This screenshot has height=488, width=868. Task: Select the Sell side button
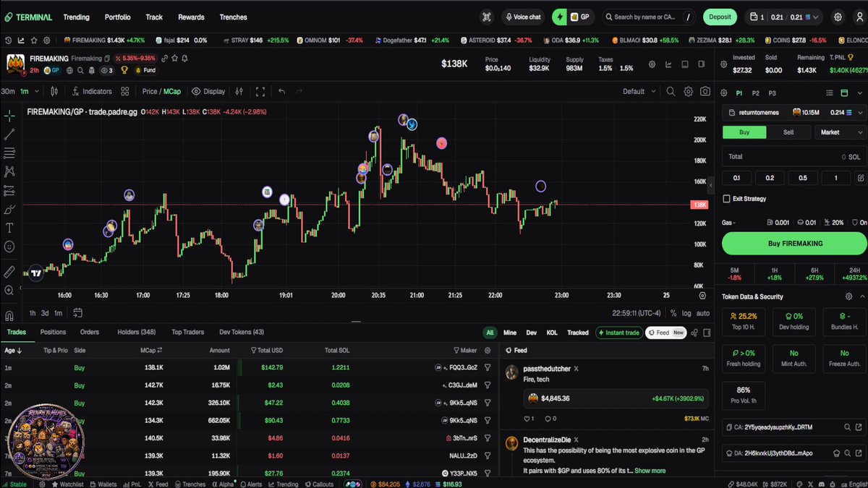point(788,132)
